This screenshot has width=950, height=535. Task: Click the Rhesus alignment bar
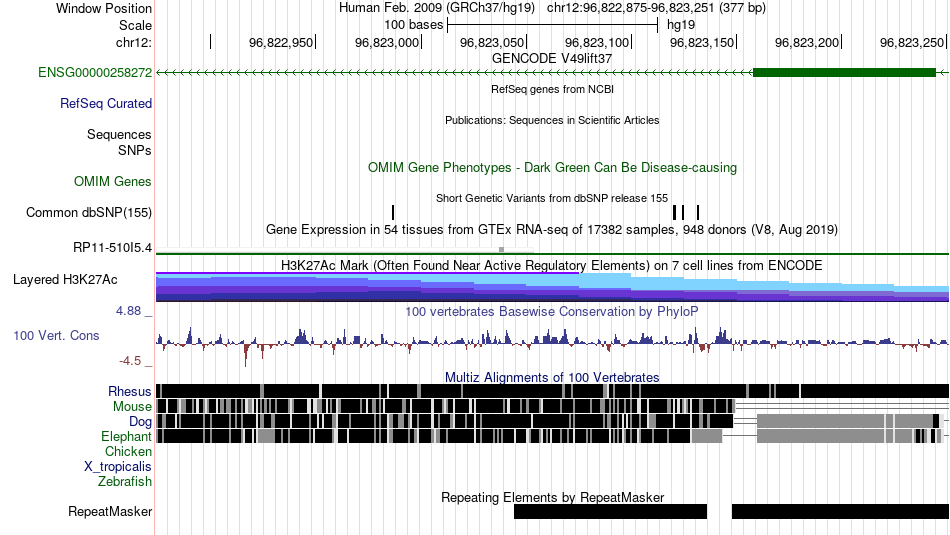tap(552, 391)
